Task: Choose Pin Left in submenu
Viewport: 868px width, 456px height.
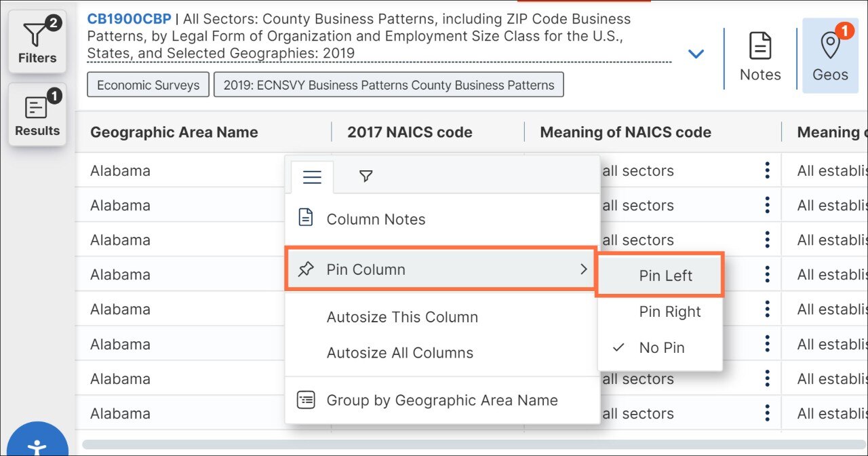Action: pos(660,275)
